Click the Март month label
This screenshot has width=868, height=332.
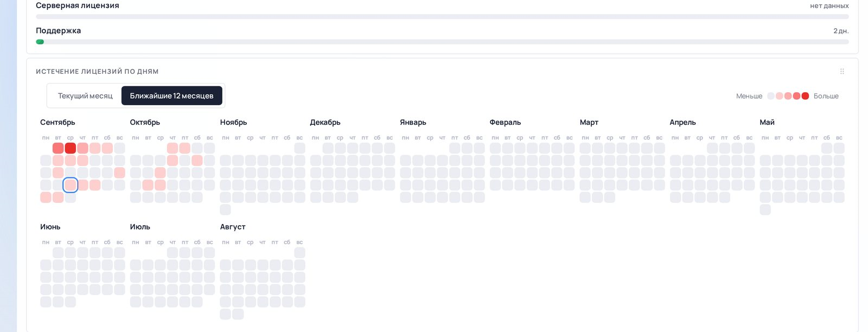(x=589, y=123)
